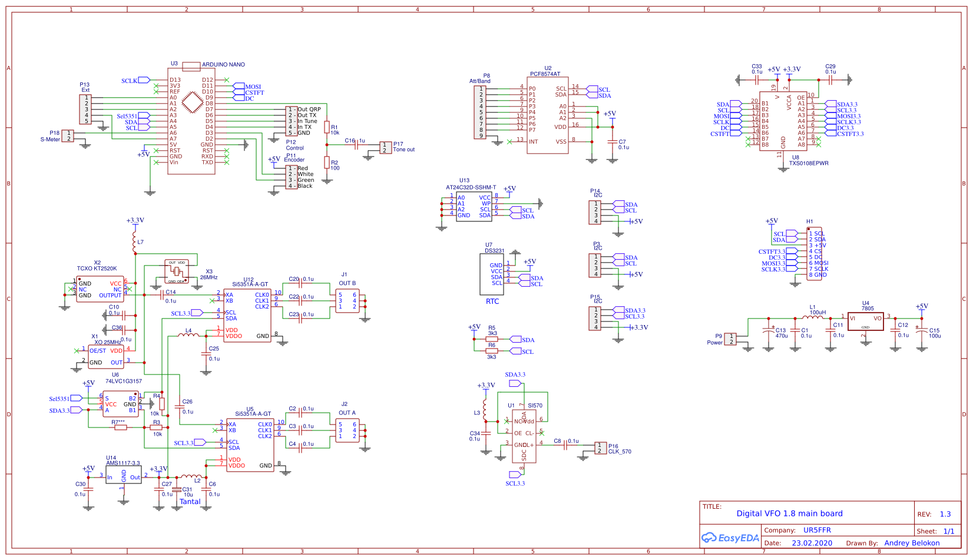Click the OUT B connector J1
Screen dimensions: 973x560
pyautogui.click(x=347, y=300)
